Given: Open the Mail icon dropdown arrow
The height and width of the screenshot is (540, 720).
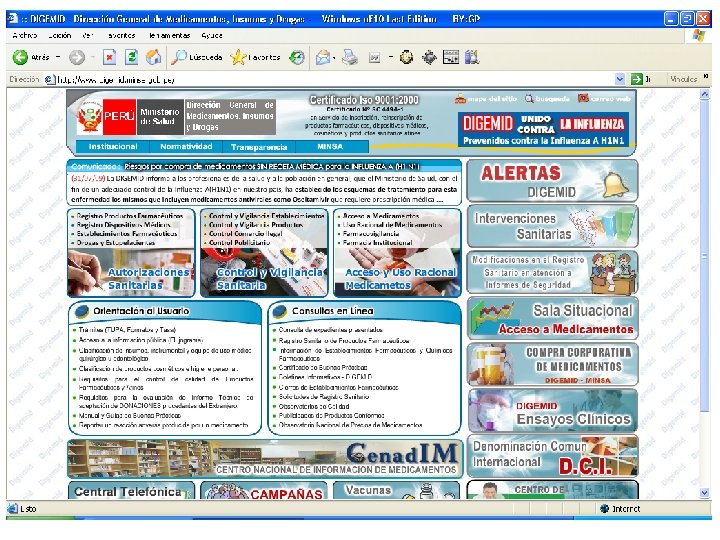Looking at the screenshot, I should coord(334,58).
